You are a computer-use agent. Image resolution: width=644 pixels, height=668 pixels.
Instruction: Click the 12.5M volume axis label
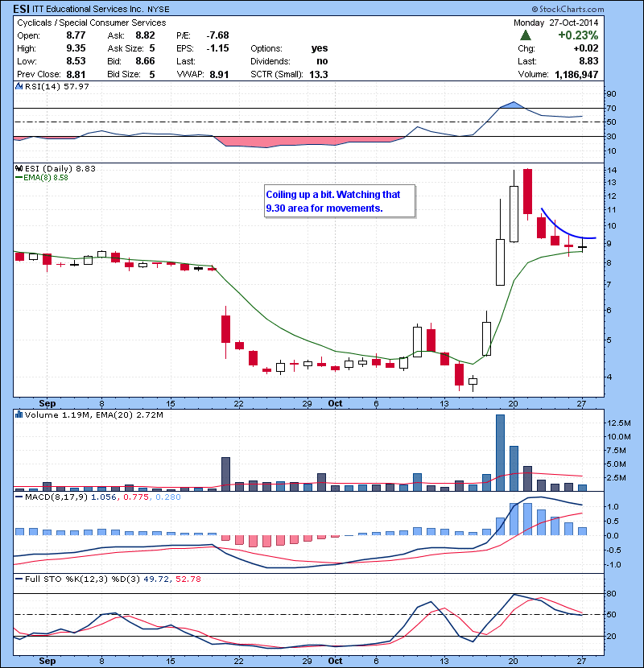tap(618, 423)
